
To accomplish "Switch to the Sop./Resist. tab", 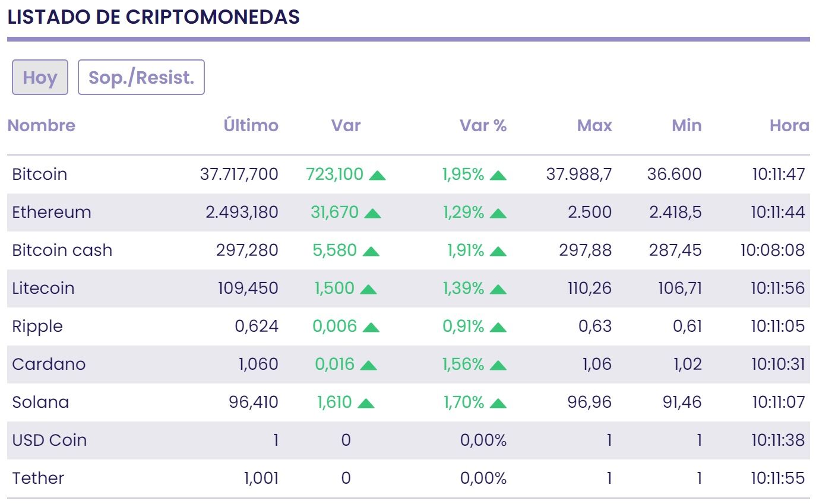I will click(141, 77).
